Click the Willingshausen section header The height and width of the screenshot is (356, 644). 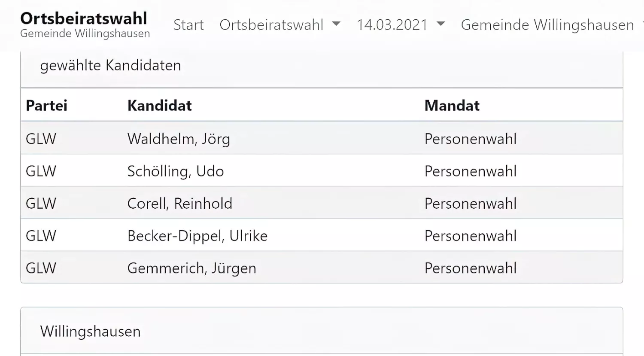click(x=90, y=332)
